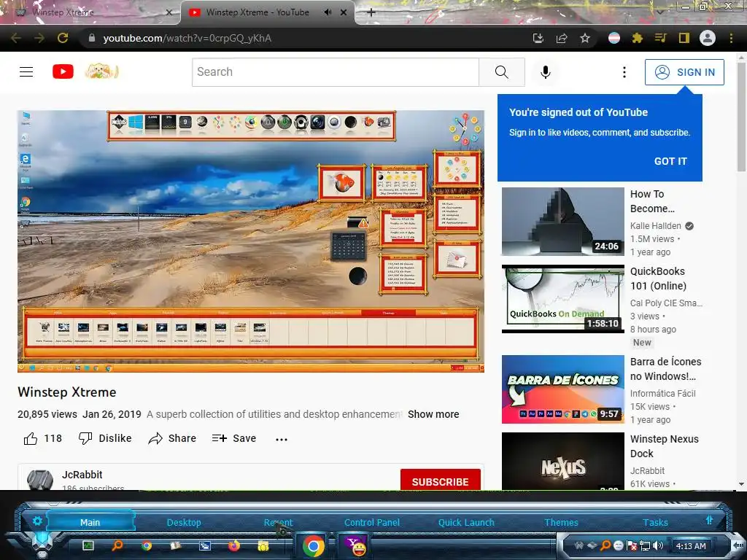Open Yahoo Messenger taskbar button
The width and height of the screenshot is (747, 560).
pos(355,545)
